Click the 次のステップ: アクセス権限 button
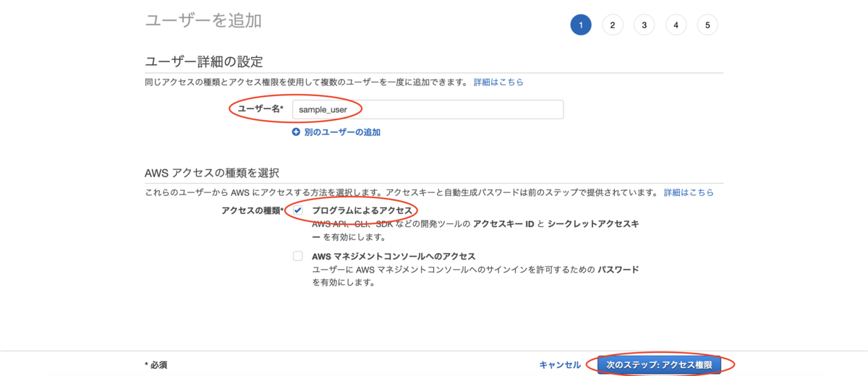Viewport: 868px width, 376px height. pyautogui.click(x=659, y=365)
